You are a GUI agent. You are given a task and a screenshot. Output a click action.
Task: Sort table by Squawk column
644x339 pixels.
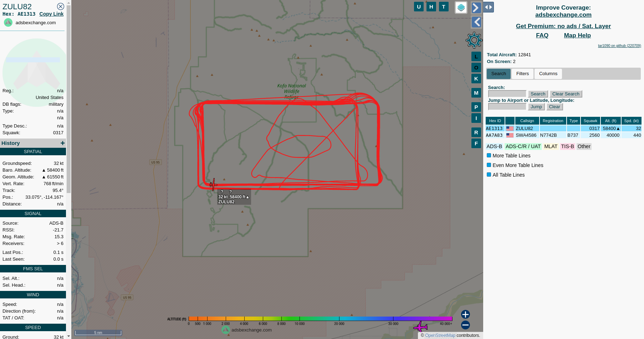click(x=591, y=121)
